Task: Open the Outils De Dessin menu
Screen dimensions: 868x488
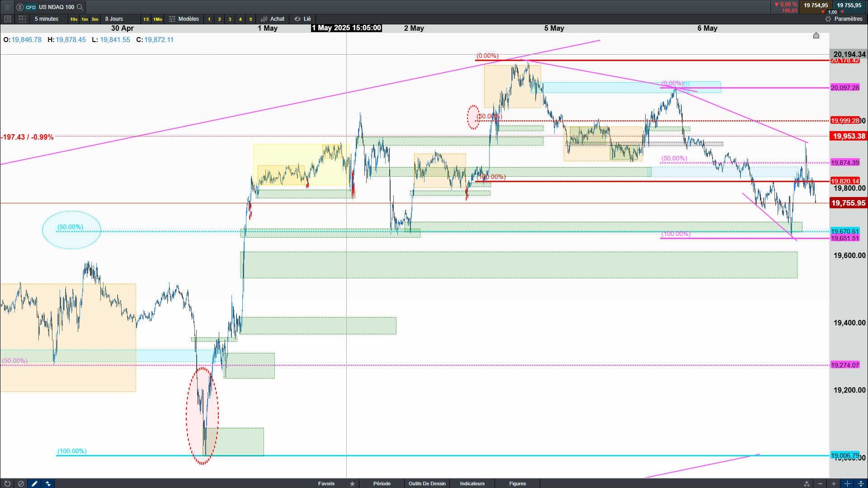Action: pos(427,483)
